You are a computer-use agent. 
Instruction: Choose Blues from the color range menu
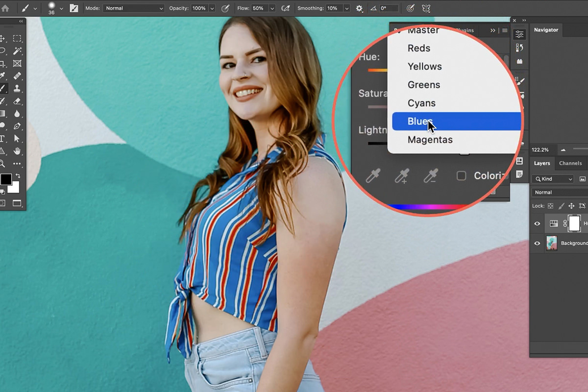coord(457,122)
